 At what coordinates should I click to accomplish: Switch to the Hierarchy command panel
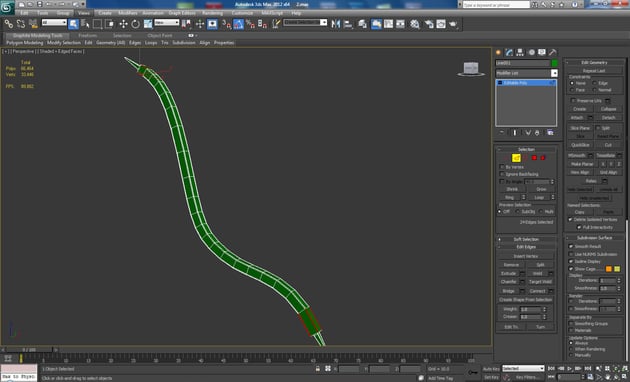[x=520, y=52]
